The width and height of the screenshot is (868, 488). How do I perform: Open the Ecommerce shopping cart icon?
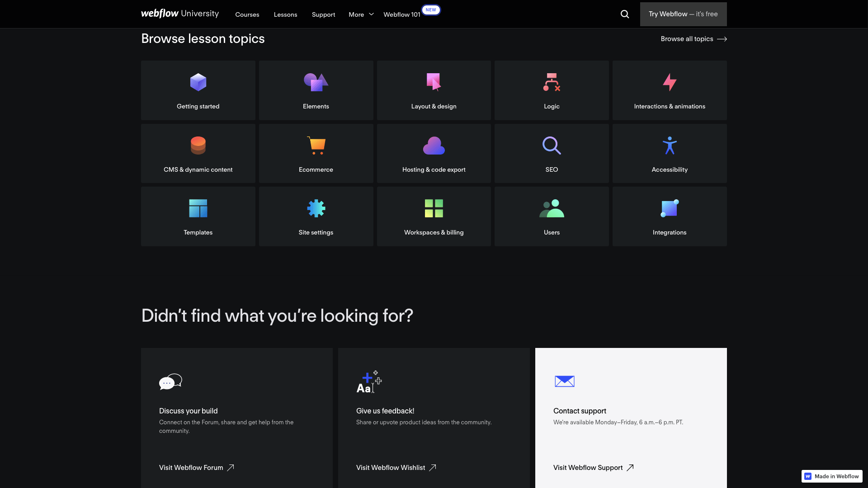tap(316, 145)
